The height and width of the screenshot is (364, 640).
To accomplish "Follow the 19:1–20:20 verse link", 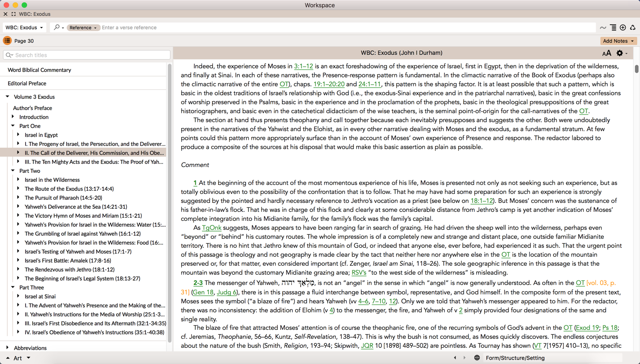I will coord(329,84).
